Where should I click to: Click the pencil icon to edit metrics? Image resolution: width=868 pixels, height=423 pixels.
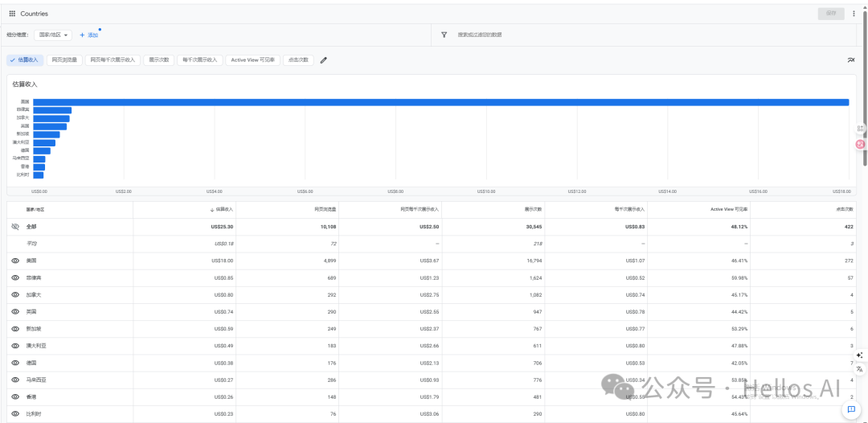[324, 60]
